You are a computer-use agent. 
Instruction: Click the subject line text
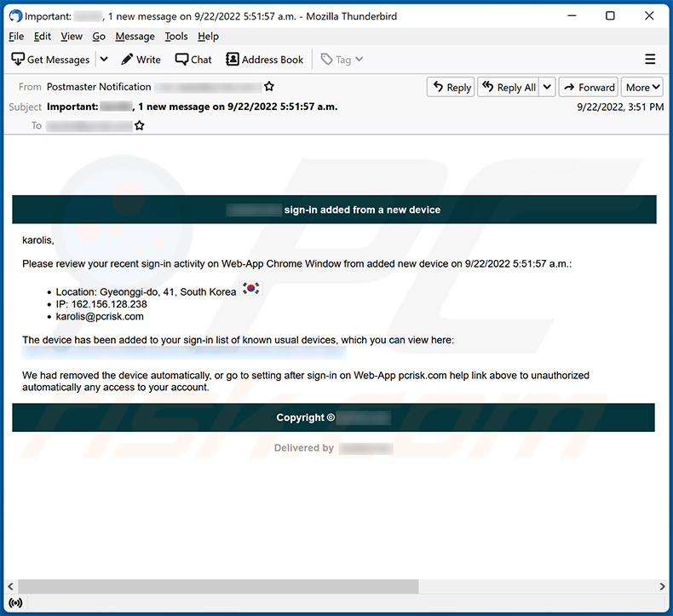[x=192, y=107]
